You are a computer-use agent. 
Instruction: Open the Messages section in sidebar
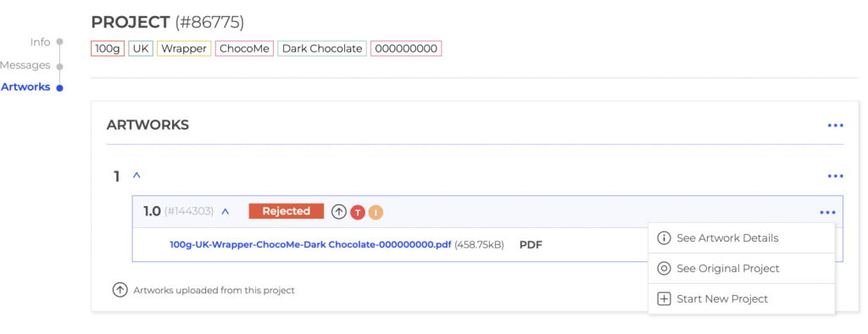tap(25, 65)
